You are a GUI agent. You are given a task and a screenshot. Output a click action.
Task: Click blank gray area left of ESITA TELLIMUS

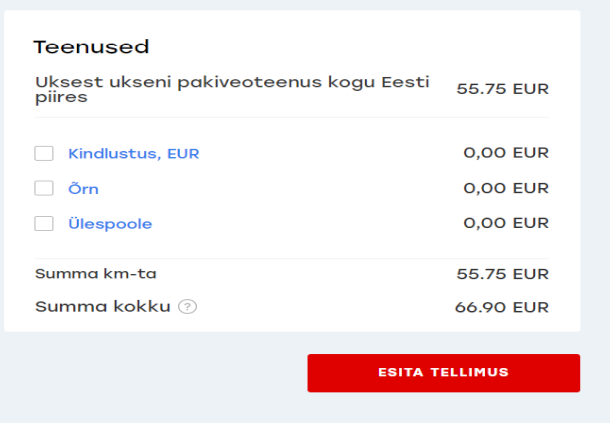(x=150, y=373)
